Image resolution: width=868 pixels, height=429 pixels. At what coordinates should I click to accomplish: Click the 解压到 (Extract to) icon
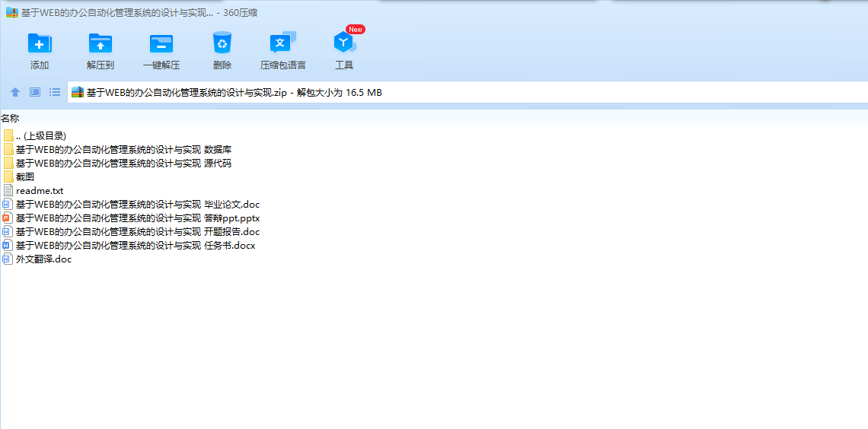[101, 43]
